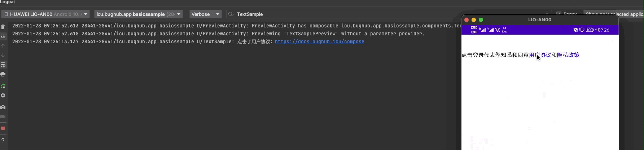Screen dimensions: 644x150
Task: Open help via the question mark icon
Action: click(3, 141)
